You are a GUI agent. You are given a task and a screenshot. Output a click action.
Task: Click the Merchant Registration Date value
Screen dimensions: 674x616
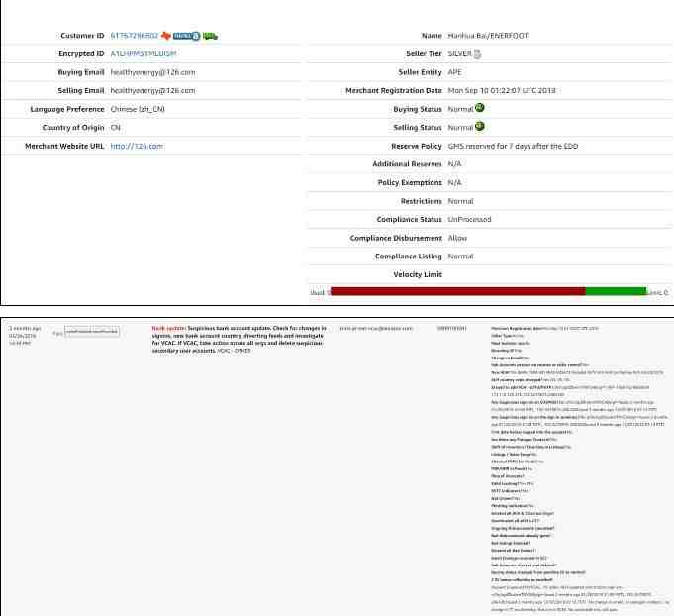click(x=502, y=91)
